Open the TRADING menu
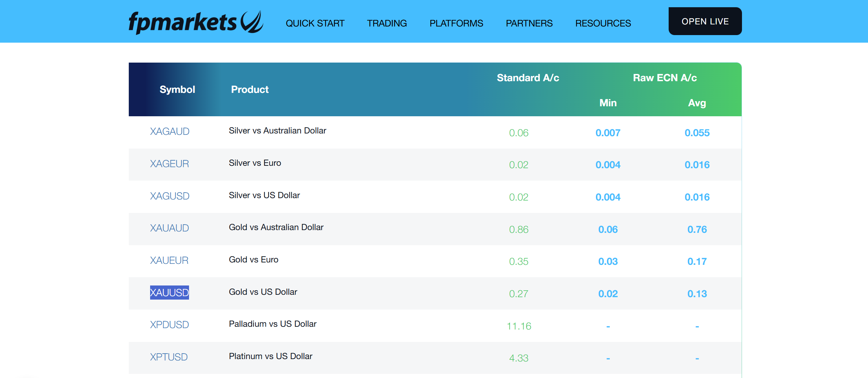 point(387,23)
